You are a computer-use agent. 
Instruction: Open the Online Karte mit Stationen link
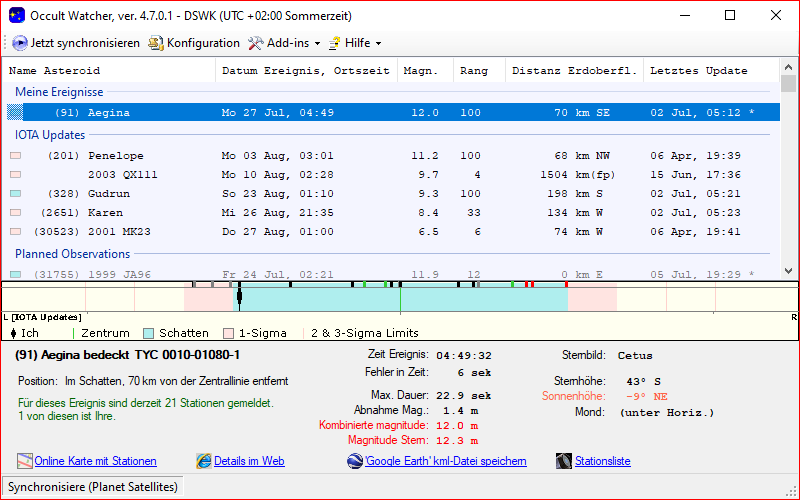click(95, 461)
